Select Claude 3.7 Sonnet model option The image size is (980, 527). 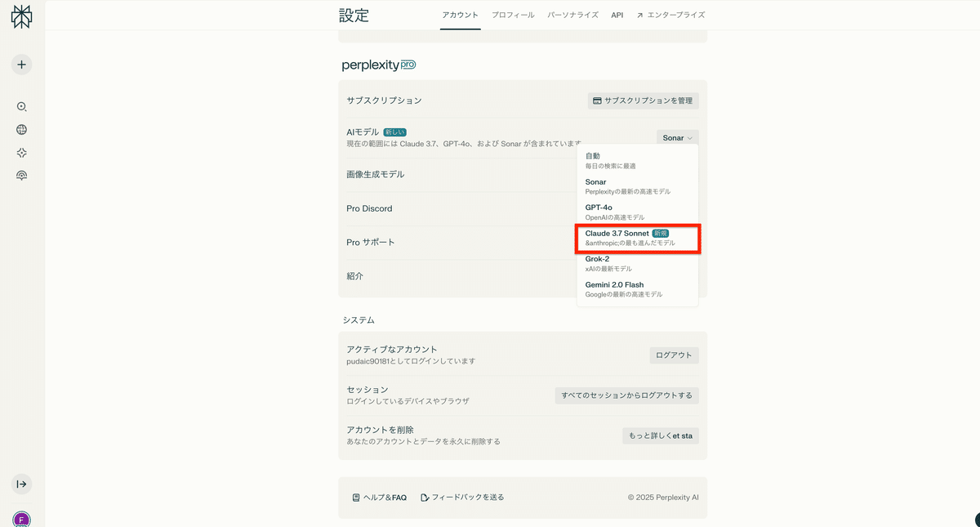(637, 238)
